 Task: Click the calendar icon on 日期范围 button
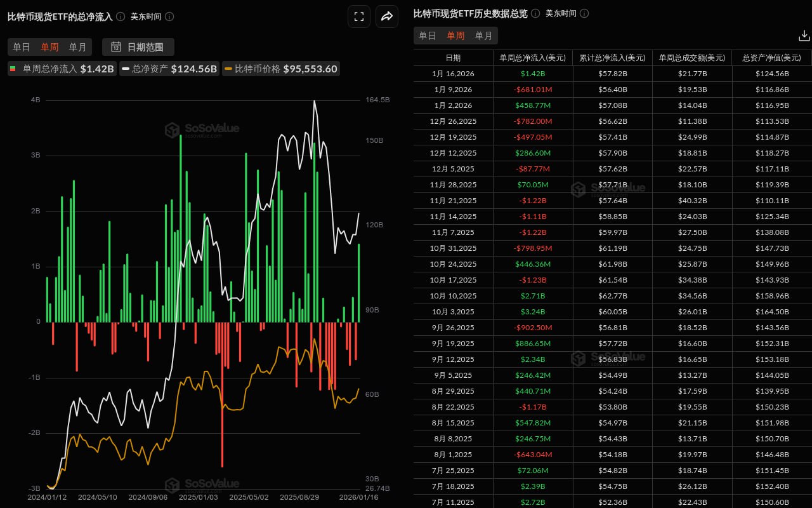(116, 47)
